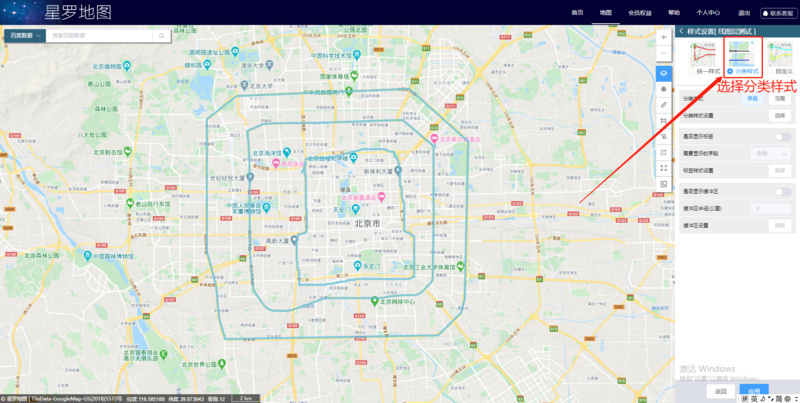Zoom in the map with plus button

(x=663, y=37)
